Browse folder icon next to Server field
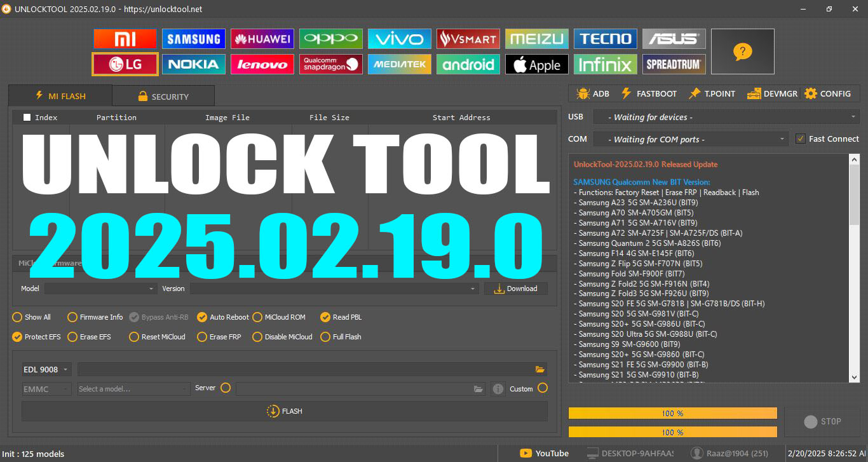The image size is (868, 462). click(478, 389)
